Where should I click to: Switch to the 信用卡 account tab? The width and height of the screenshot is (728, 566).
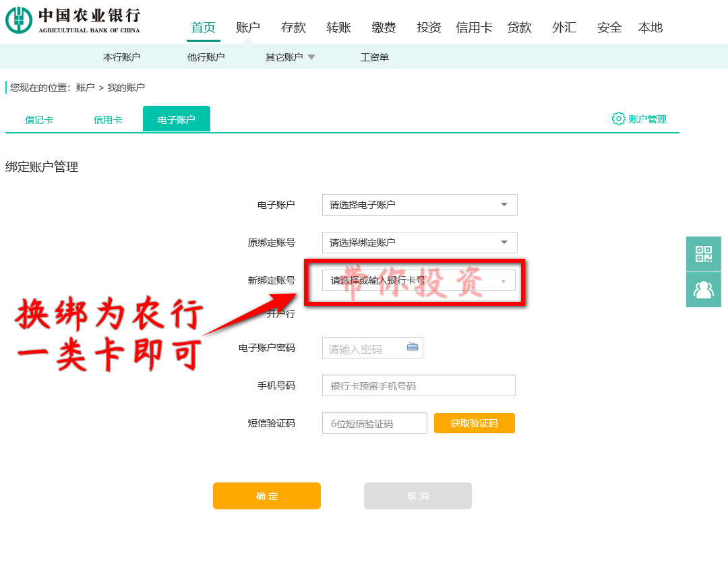(x=108, y=120)
